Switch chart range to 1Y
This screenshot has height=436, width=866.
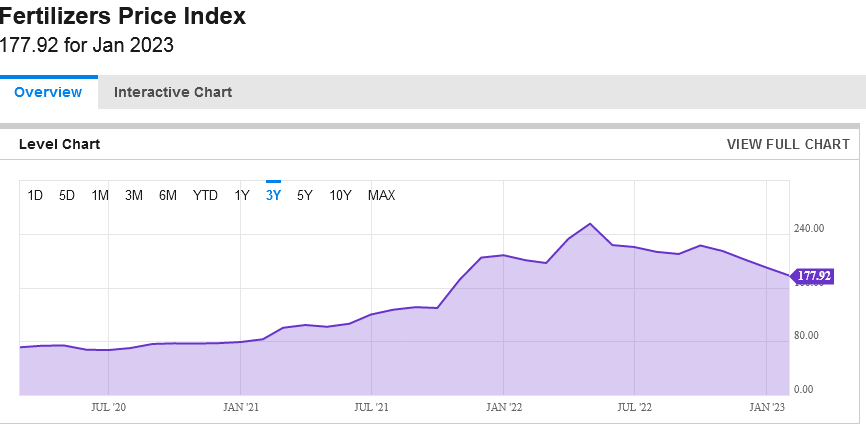coord(242,195)
